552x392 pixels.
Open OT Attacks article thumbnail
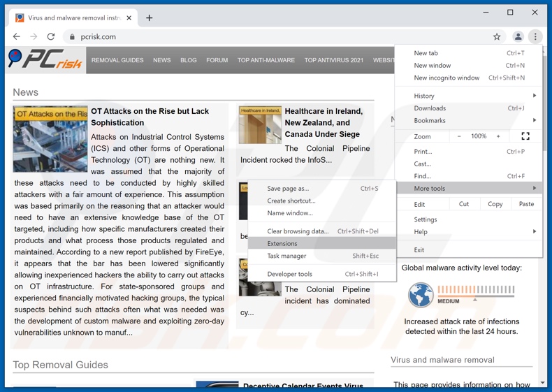[50, 139]
